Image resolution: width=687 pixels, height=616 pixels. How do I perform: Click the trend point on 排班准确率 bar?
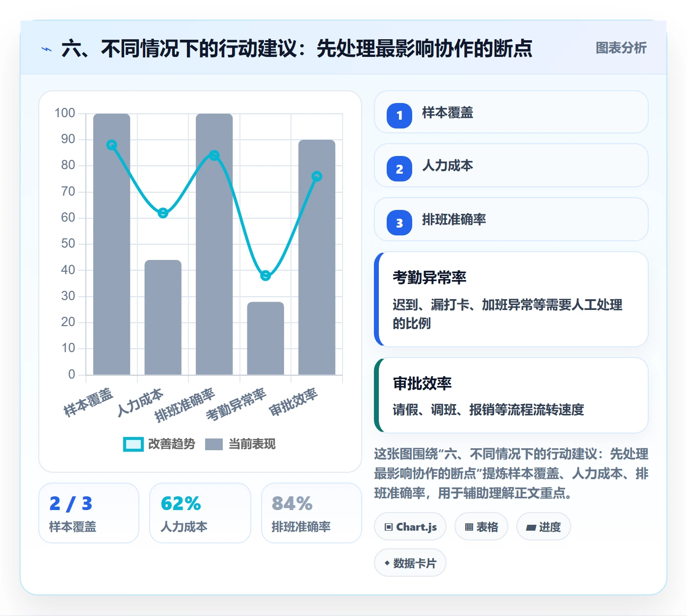pyautogui.click(x=214, y=155)
